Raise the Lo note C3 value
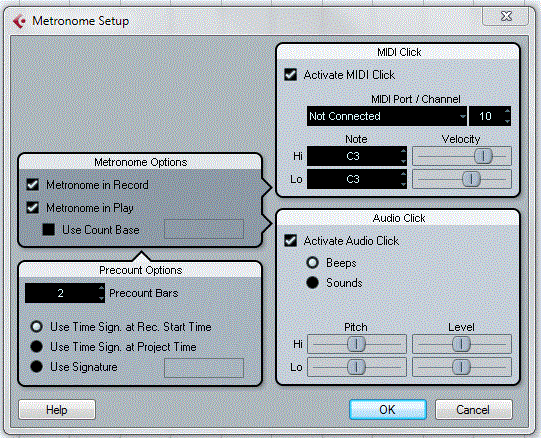The image size is (541, 438). [403, 174]
